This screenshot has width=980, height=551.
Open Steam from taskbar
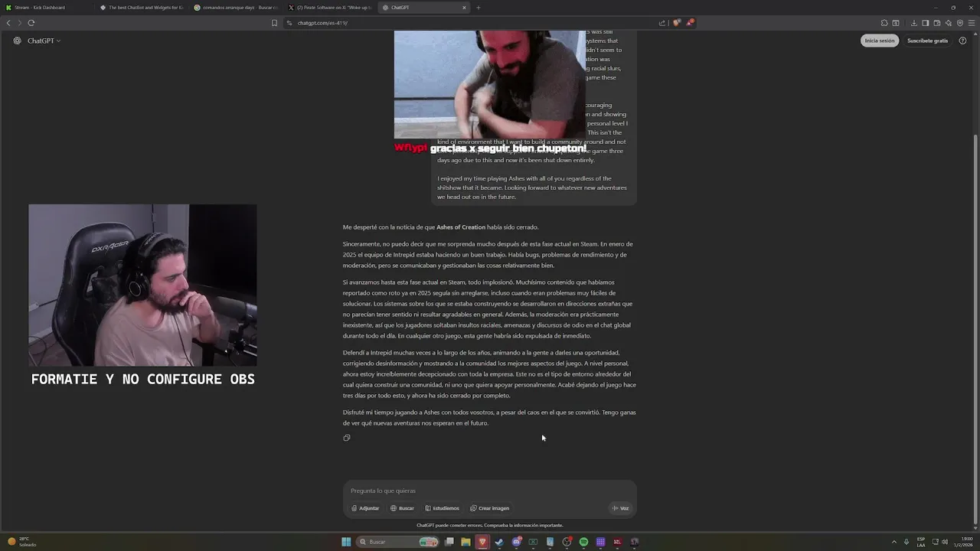(499, 542)
